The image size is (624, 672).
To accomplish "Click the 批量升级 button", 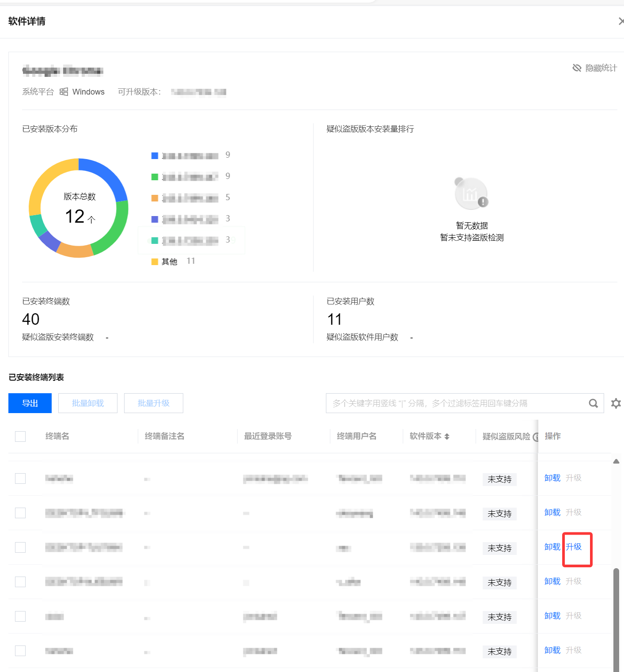I will coord(154,403).
